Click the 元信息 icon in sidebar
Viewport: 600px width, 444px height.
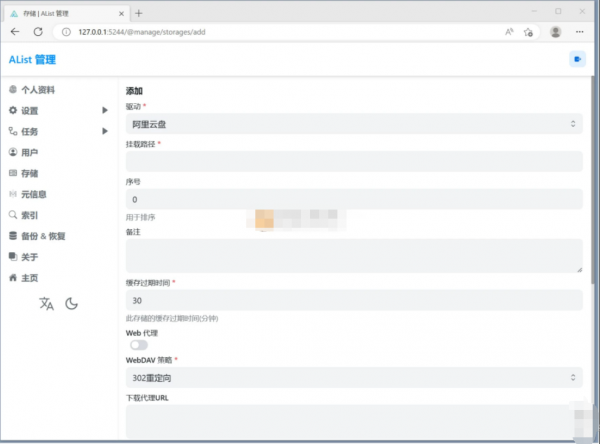point(13,194)
